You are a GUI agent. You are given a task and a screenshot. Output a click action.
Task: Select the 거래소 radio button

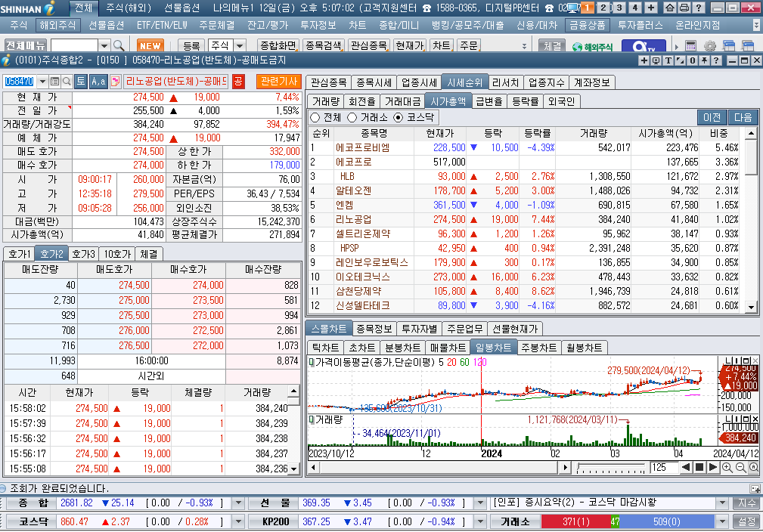tap(352, 118)
